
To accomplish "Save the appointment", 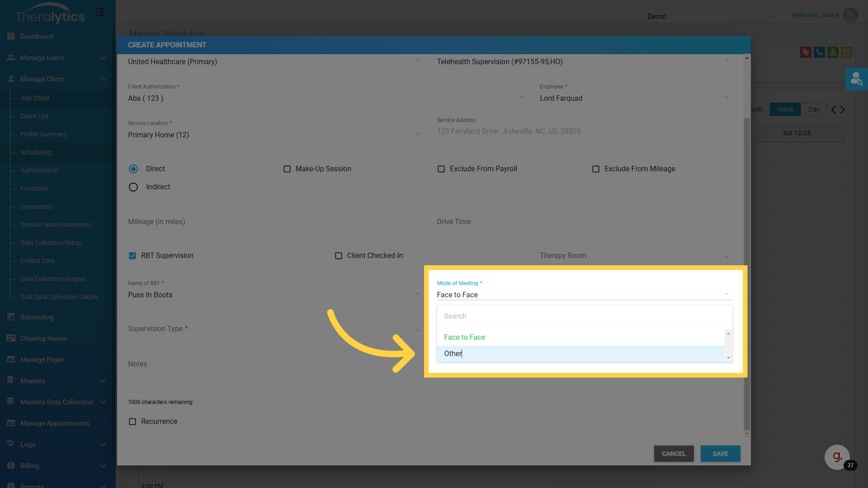I will click(720, 454).
